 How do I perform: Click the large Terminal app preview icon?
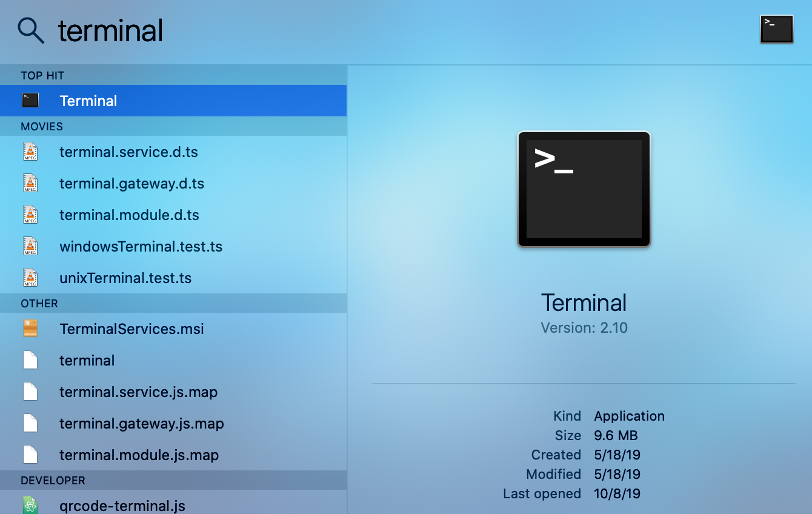click(584, 189)
